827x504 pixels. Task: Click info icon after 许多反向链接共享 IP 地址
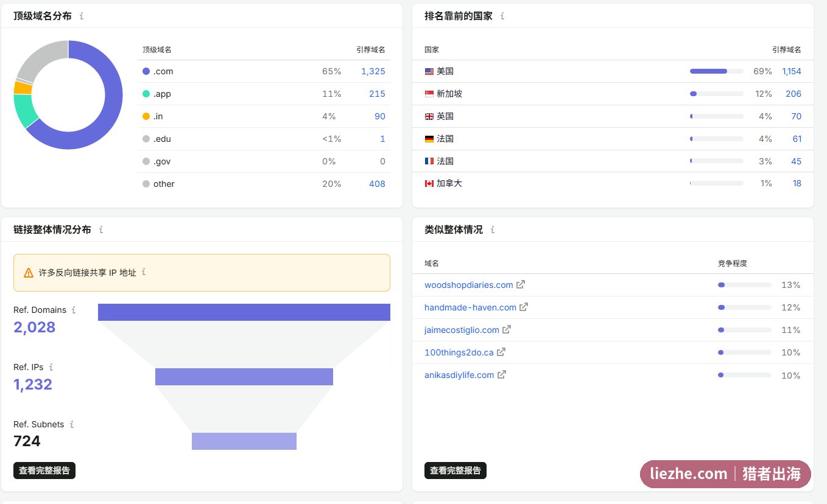pyautogui.click(x=144, y=272)
